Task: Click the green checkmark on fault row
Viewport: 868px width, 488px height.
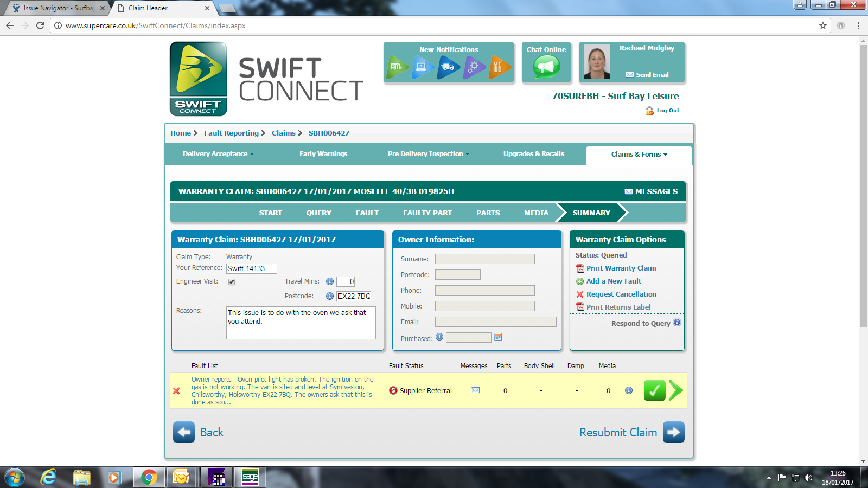Action: (x=654, y=390)
